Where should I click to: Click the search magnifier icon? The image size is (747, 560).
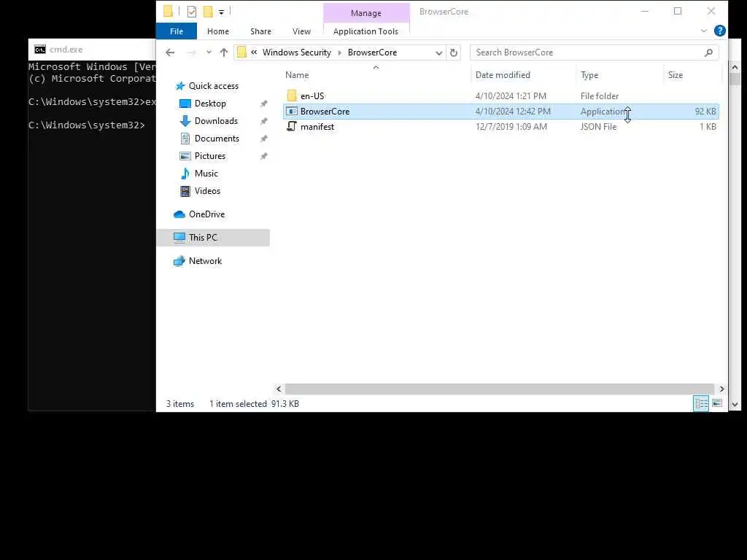coord(708,52)
